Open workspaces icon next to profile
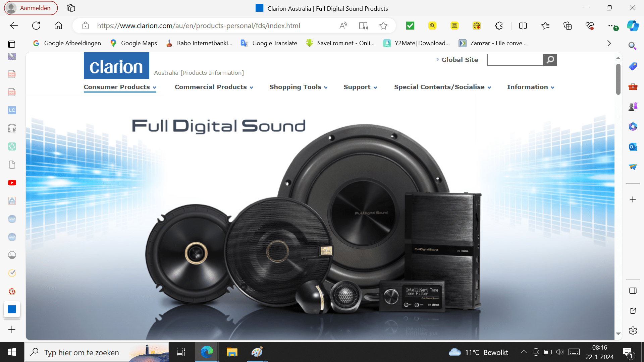The height and width of the screenshot is (362, 644). [71, 8]
